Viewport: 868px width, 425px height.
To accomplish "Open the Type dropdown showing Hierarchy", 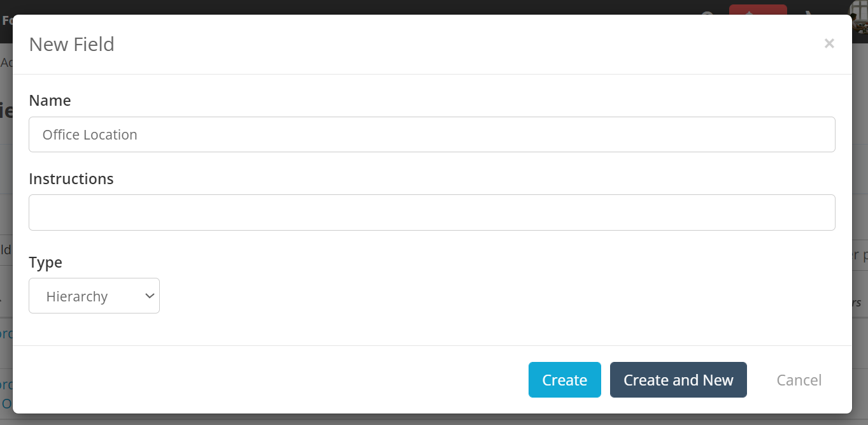I will 94,296.
